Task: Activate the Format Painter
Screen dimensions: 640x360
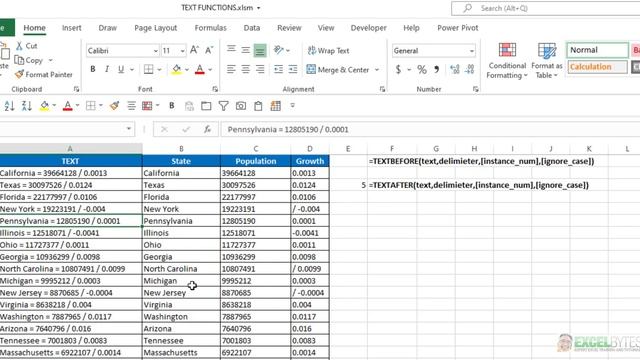Action: (44, 74)
